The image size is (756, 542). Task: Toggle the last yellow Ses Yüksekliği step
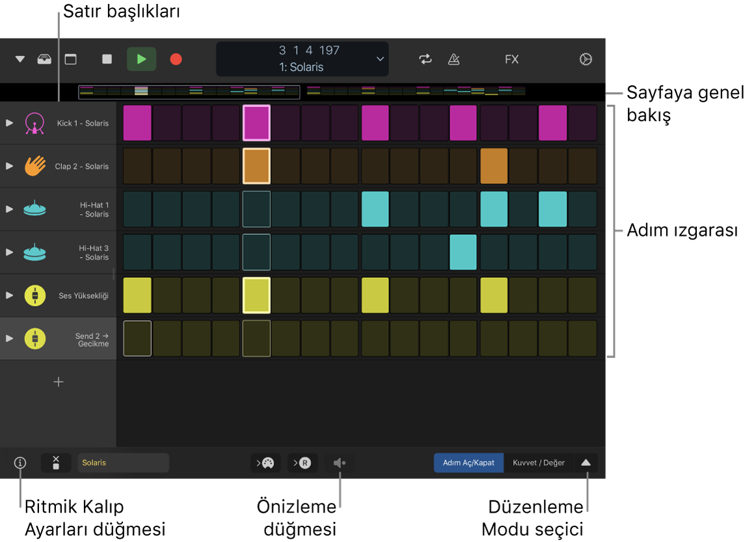tap(494, 295)
